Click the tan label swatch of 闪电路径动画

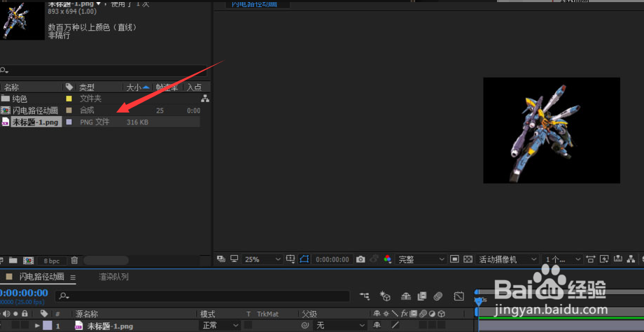click(69, 110)
